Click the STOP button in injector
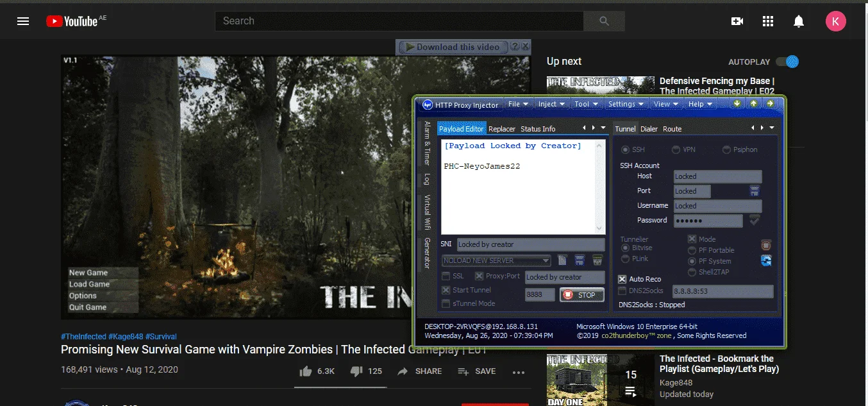 click(582, 295)
